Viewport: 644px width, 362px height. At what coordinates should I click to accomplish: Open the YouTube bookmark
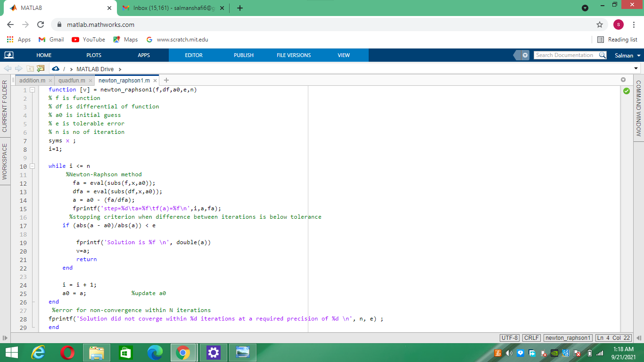(x=88, y=40)
